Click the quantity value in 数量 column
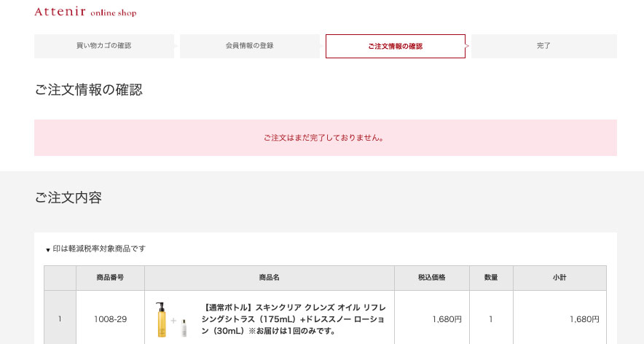The width and height of the screenshot is (644, 344). coord(491,319)
